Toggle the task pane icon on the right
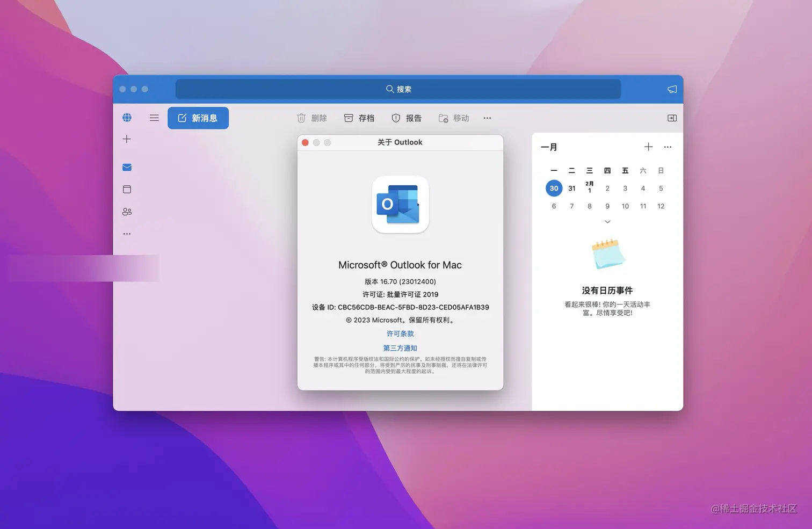Screen dimensions: 812x529 click(x=672, y=118)
